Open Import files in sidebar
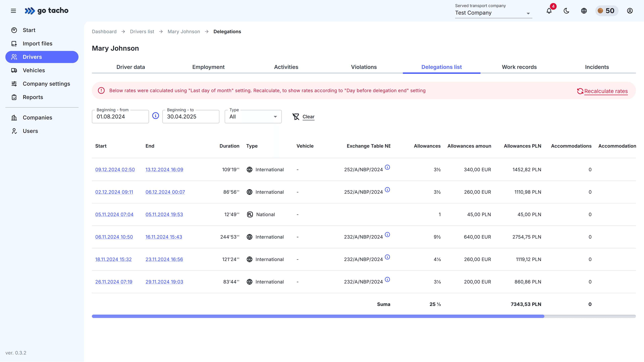 coord(42,44)
